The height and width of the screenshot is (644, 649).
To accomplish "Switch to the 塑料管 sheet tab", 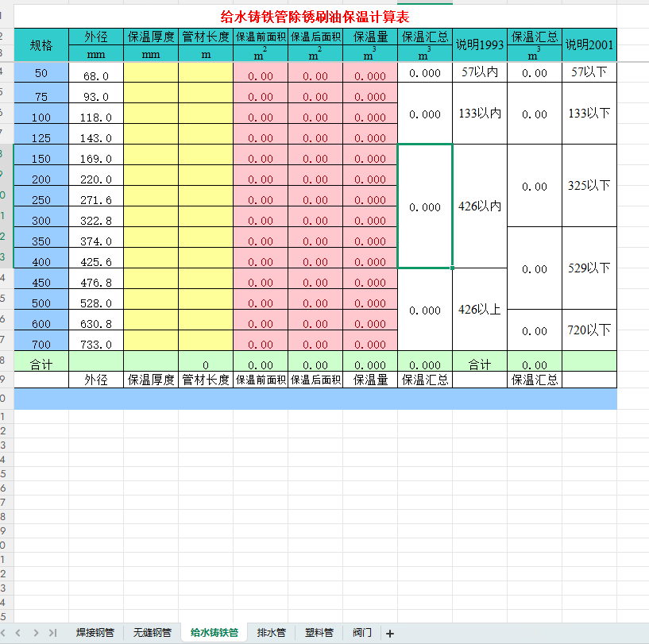I will [x=319, y=633].
